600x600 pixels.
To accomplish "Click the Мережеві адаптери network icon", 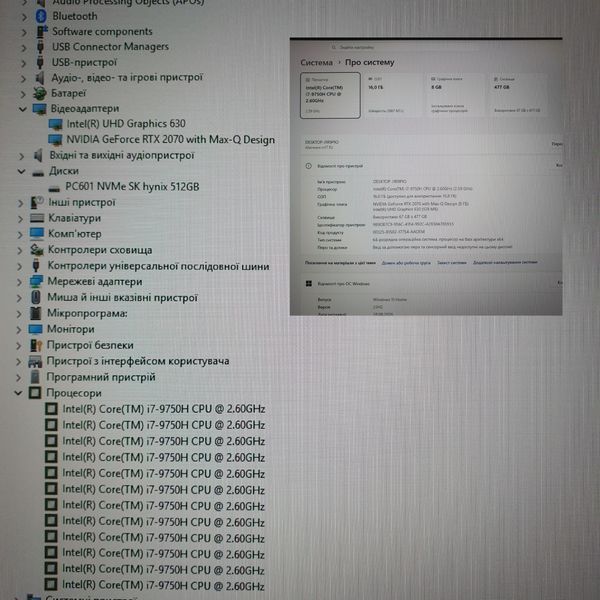I will pyautogui.click(x=36, y=282).
